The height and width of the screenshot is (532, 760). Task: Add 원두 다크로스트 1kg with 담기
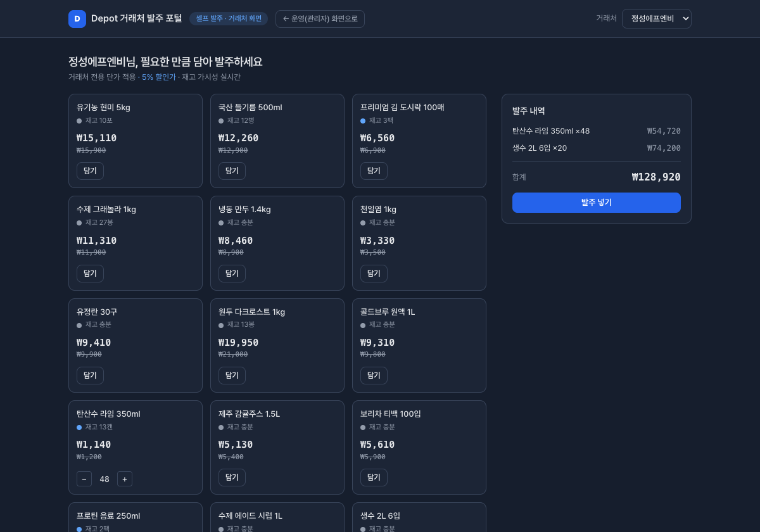232,376
